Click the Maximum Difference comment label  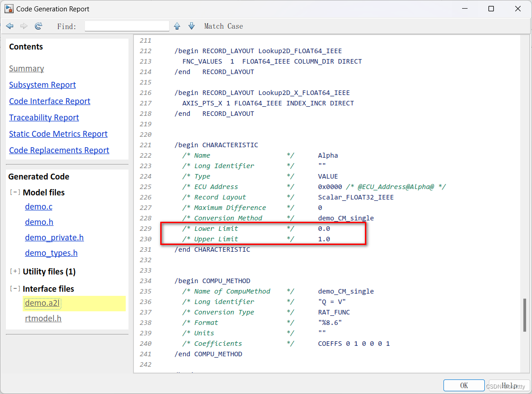230,208
